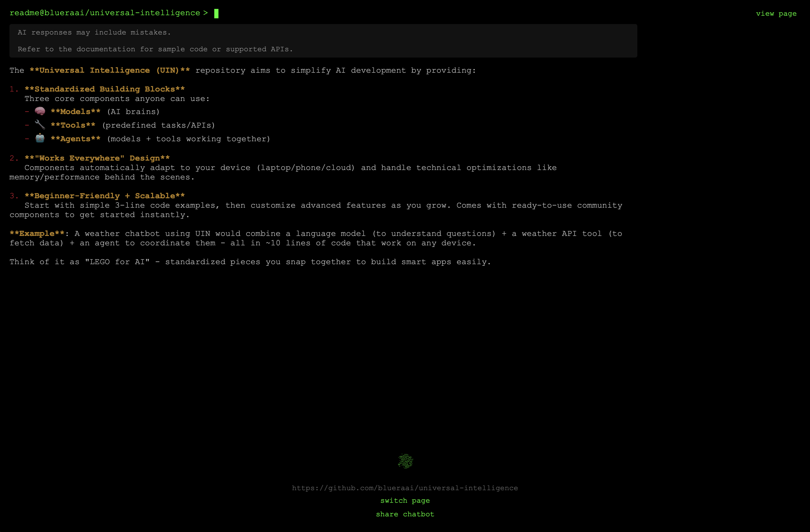Click the bold Models list item text
This screenshot has width=810, height=532.
[x=76, y=112]
